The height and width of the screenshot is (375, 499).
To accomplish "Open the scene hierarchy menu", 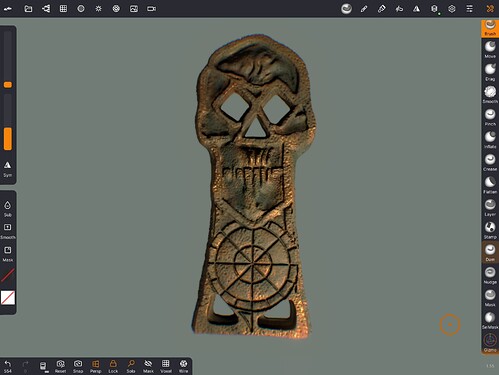I will pyautogui.click(x=46, y=9).
